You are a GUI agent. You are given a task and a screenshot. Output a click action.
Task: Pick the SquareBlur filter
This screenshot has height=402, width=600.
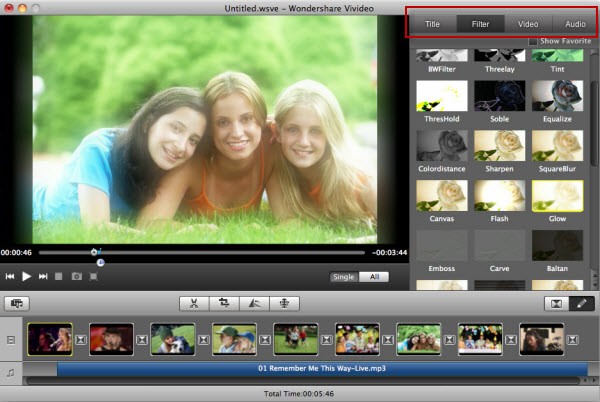557,145
